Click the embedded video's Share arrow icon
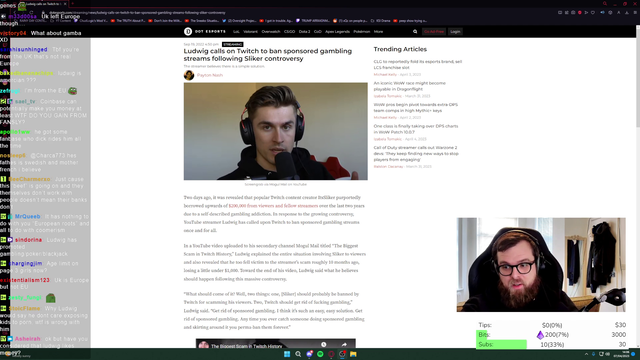 tap(344, 344)
